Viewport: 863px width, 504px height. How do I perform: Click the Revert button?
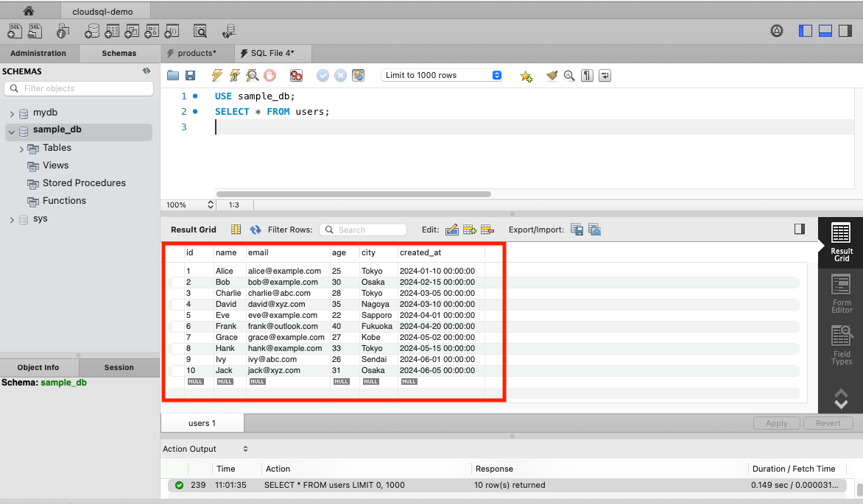(828, 423)
